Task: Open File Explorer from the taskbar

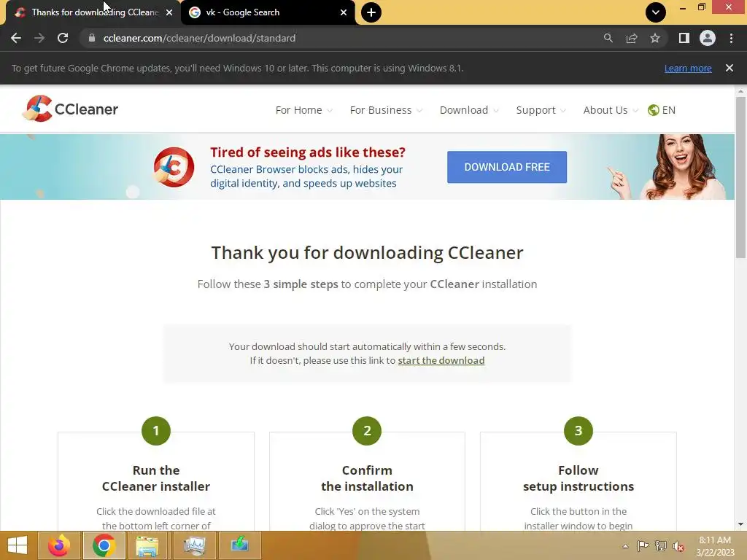Action: 147,545
